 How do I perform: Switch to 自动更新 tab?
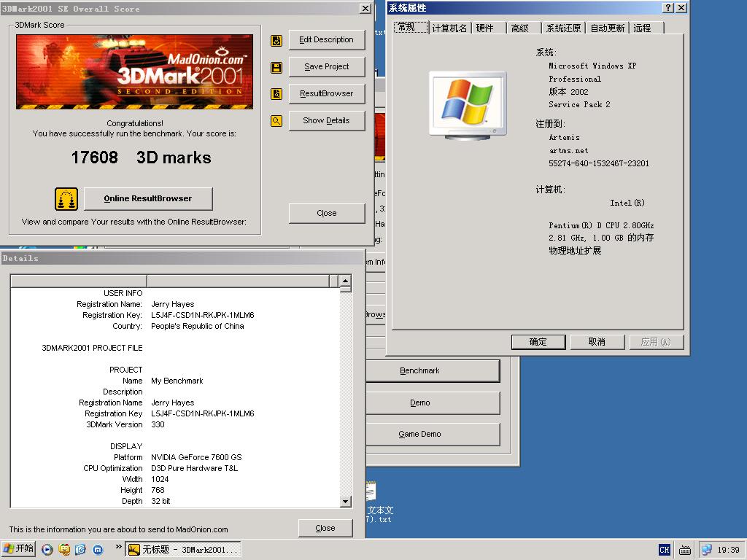[608, 28]
